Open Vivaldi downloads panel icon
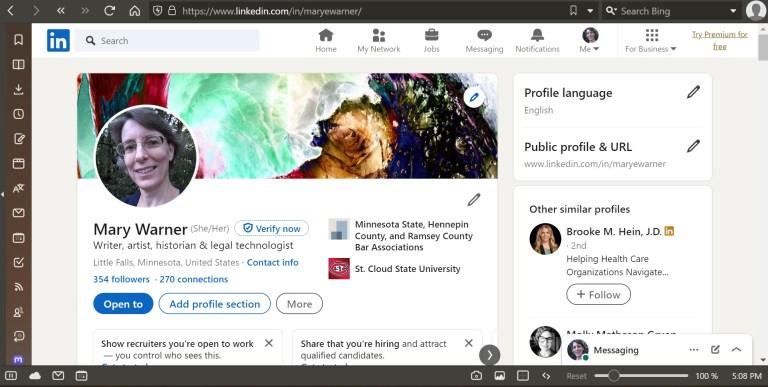 pyautogui.click(x=19, y=89)
